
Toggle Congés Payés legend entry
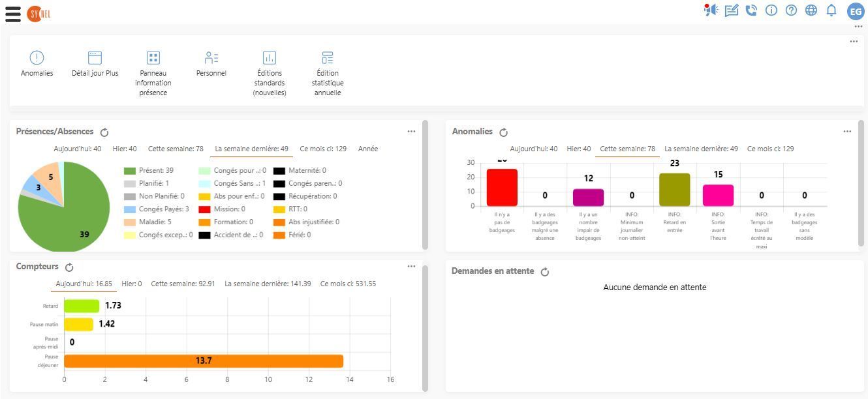(157, 209)
